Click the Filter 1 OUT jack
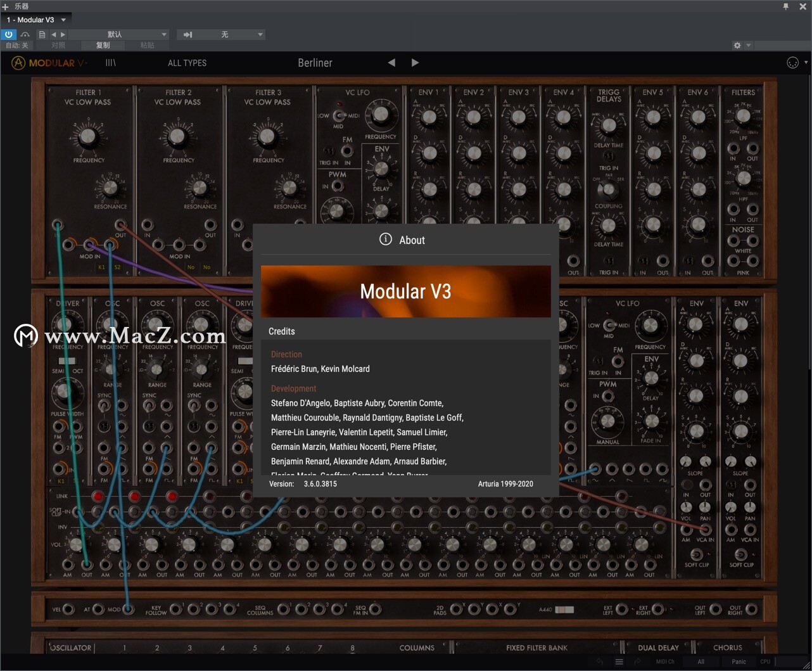This screenshot has width=812, height=671. click(x=120, y=224)
